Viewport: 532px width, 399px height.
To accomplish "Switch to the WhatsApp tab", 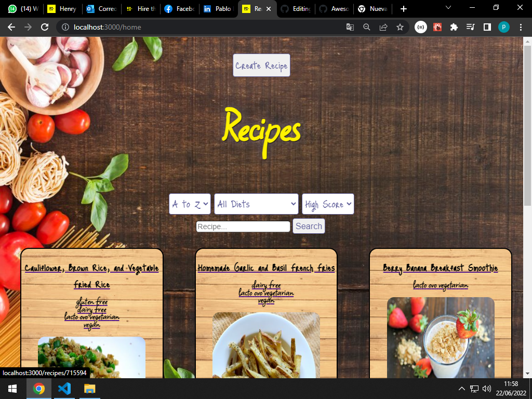I will coord(23,9).
